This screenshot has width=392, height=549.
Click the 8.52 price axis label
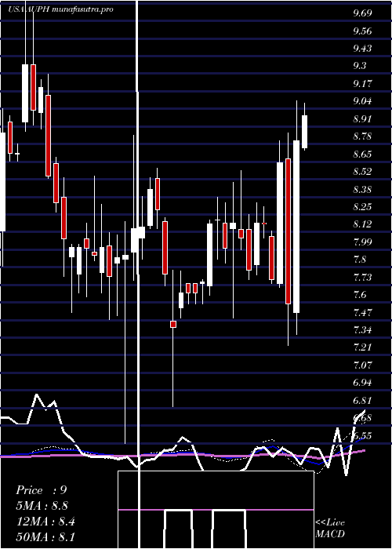(x=362, y=172)
